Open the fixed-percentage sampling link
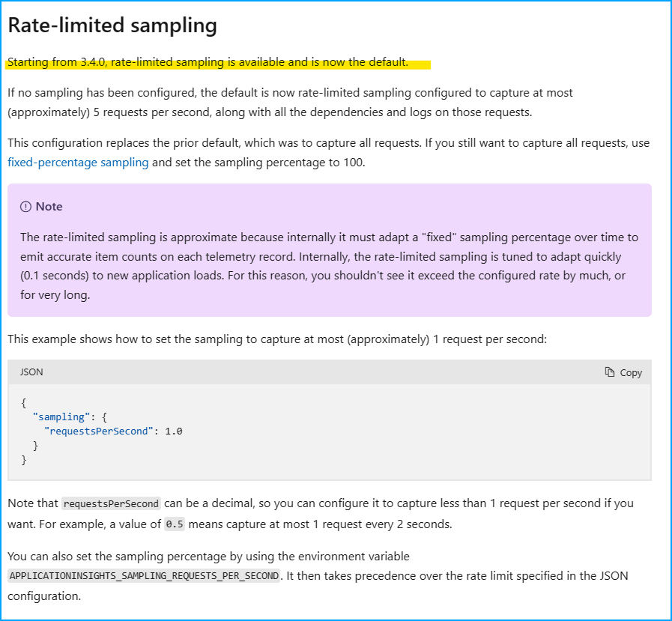 tap(78, 162)
